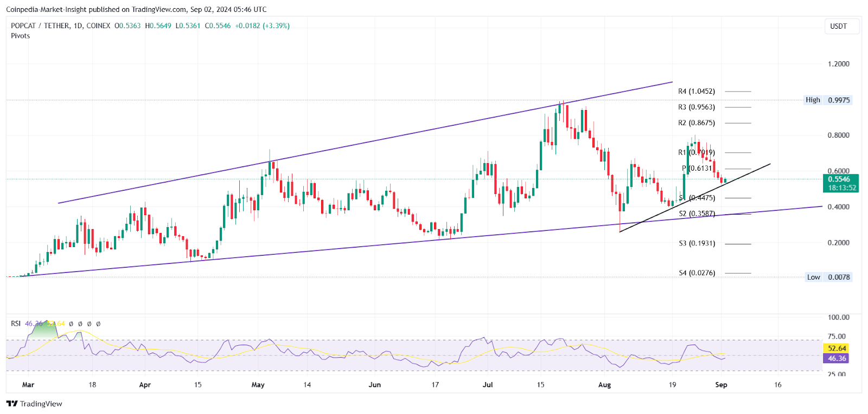The image size is (868, 414).
Task: Click the USDT currency button
Action: pos(842,26)
